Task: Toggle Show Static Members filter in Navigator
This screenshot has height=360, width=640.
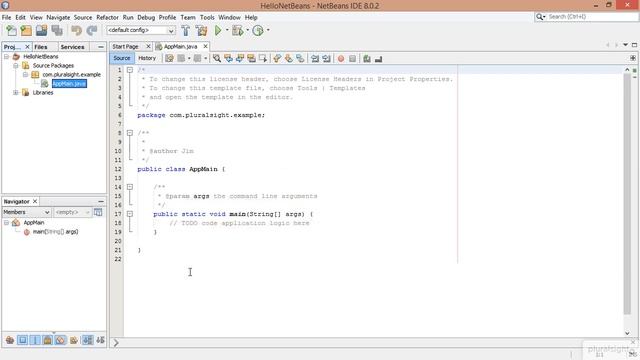Action: coord(35,340)
